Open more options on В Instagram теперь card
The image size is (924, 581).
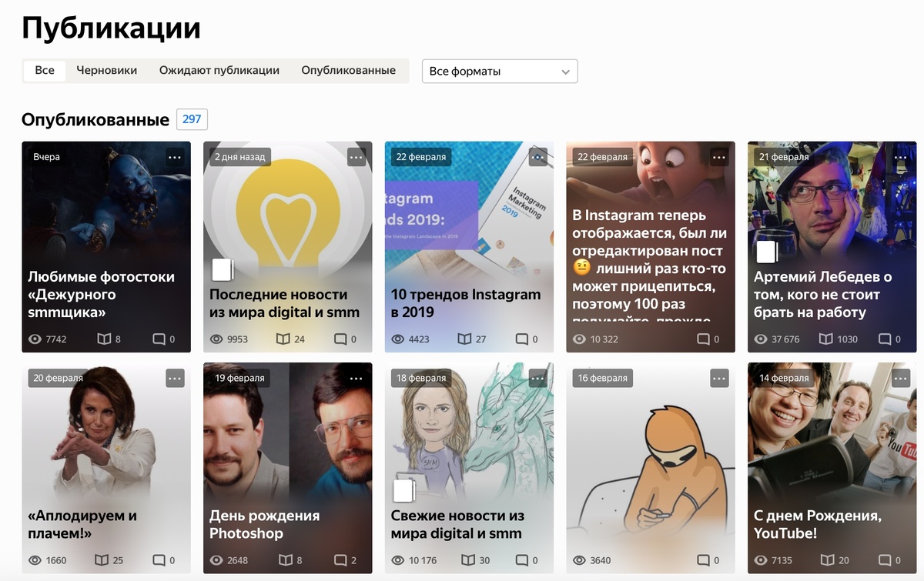coord(719,157)
